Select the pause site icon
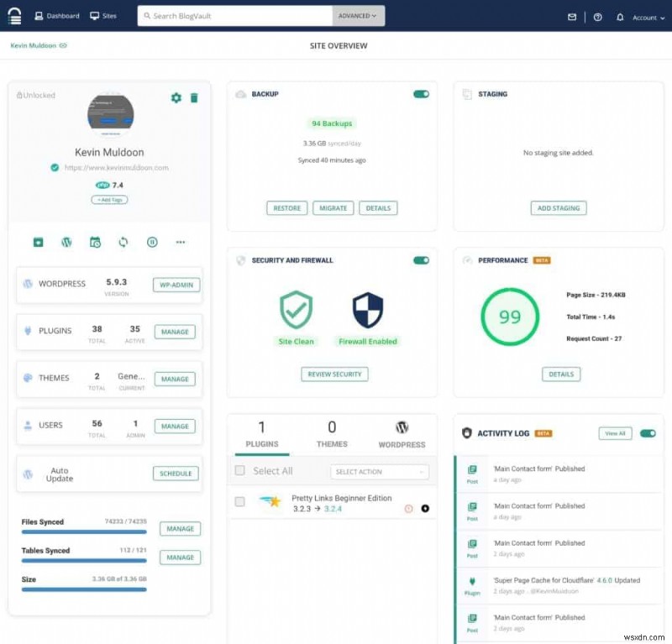 [x=152, y=242]
